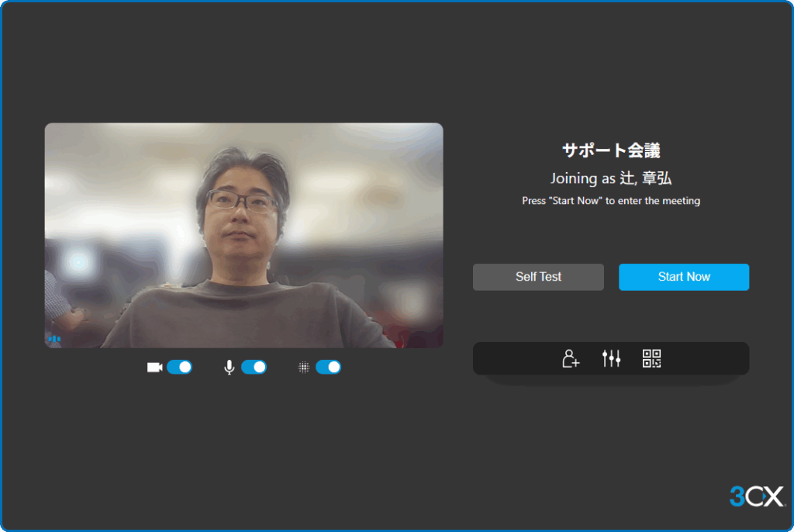The height and width of the screenshot is (532, 794).
Task: Turn off the camera toggle switch
Action: point(179,367)
